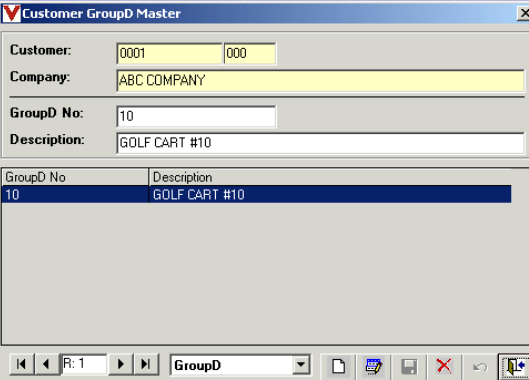Create a new record with blank page icon
529x380 pixels.
[x=338, y=366]
